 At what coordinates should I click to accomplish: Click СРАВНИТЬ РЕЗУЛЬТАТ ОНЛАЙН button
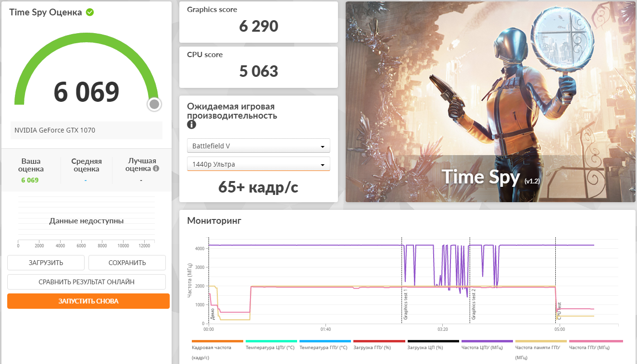[x=87, y=282]
